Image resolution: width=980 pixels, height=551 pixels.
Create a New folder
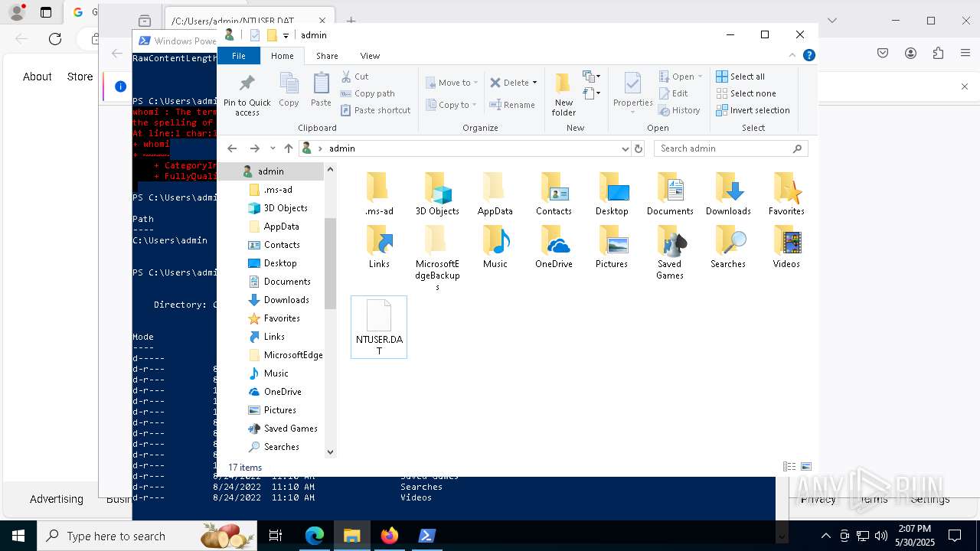[563, 94]
